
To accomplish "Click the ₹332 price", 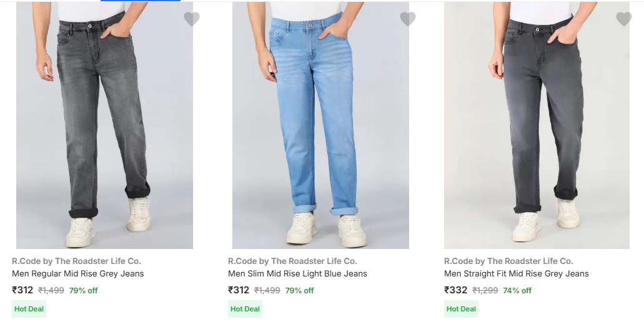I will click(455, 290).
